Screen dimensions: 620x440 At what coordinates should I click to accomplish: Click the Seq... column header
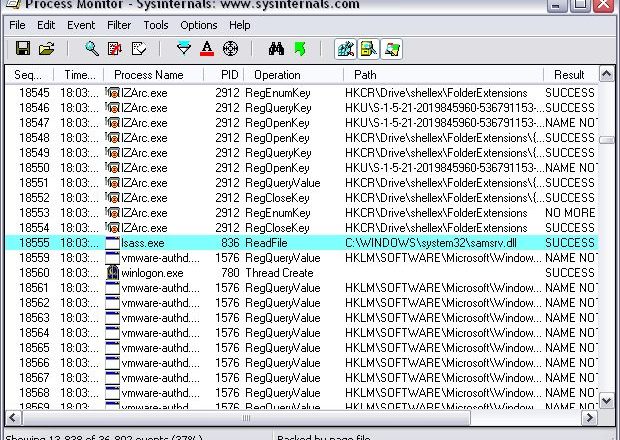pos(29,75)
